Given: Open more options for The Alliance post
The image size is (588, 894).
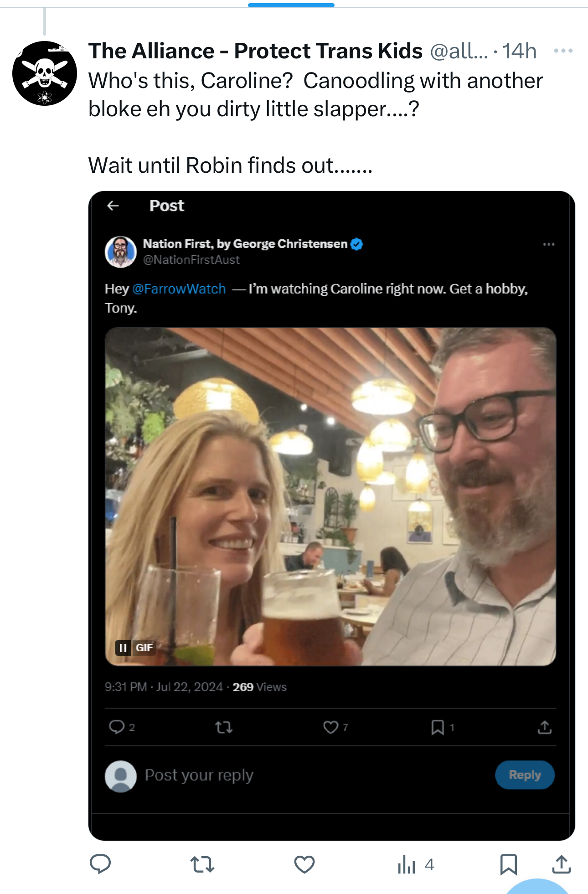Looking at the screenshot, I should 563,51.
